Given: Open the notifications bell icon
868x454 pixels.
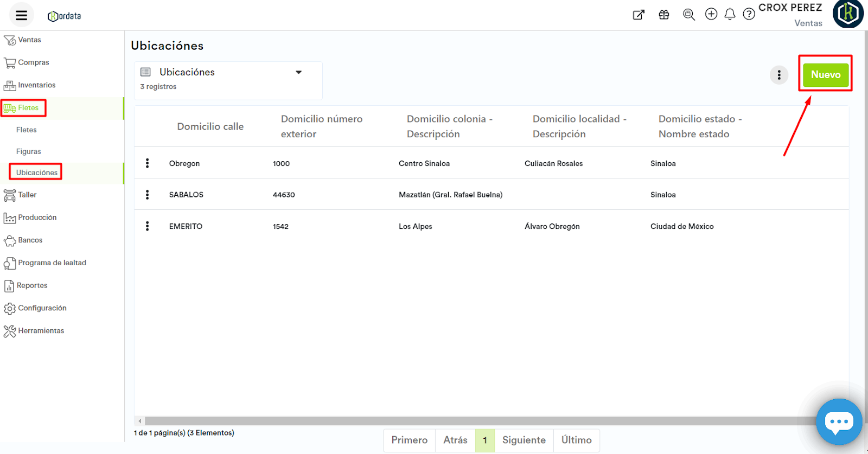Looking at the screenshot, I should tap(730, 15).
